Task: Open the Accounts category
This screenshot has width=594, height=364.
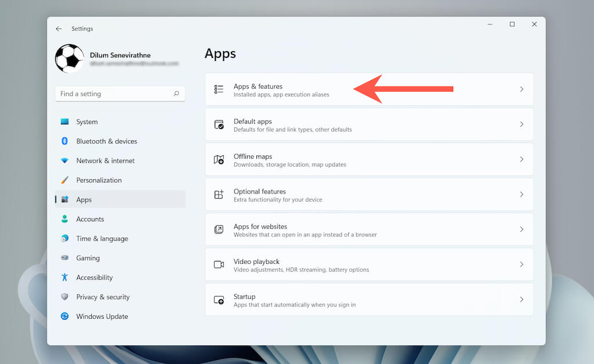Action: (x=120, y=219)
